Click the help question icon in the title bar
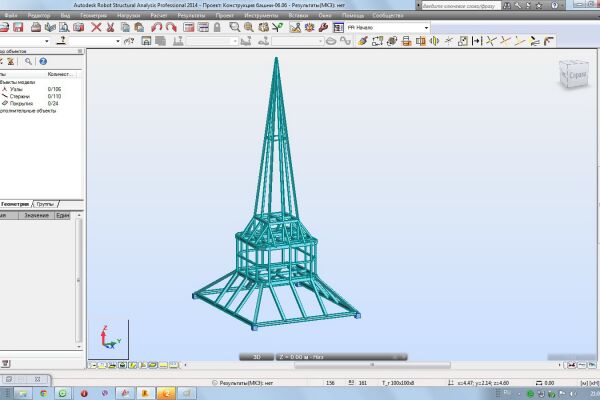Screen dimensions: 600x400 pos(554,5)
